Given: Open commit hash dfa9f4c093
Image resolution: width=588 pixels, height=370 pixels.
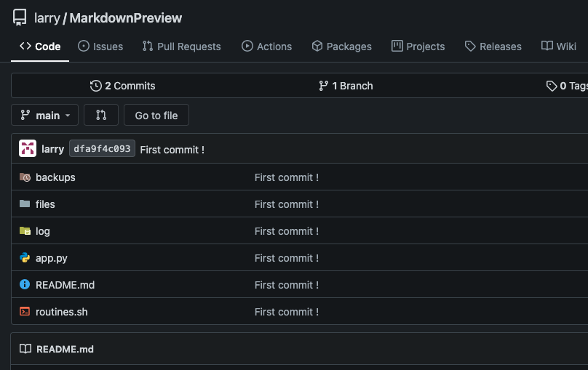Looking at the screenshot, I should (102, 149).
